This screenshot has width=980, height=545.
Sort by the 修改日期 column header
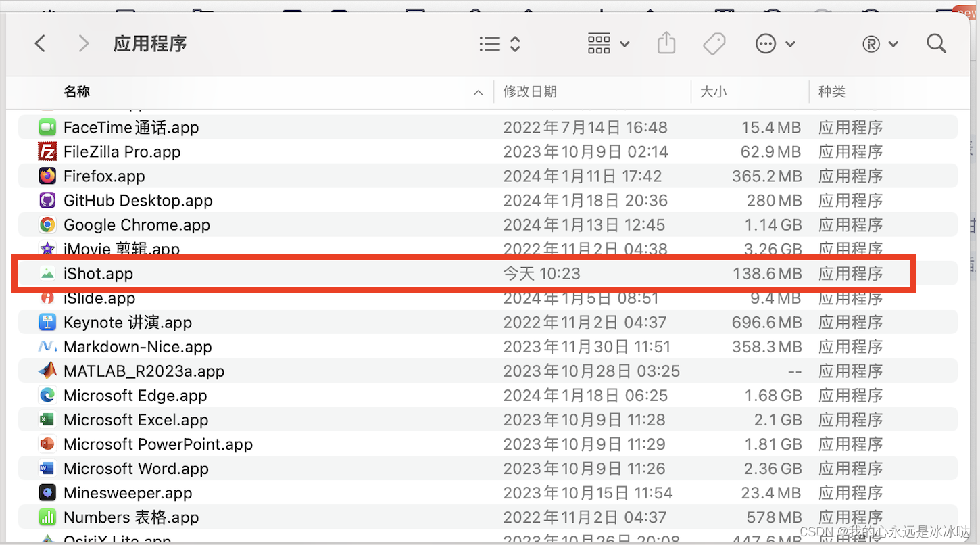pyautogui.click(x=530, y=92)
